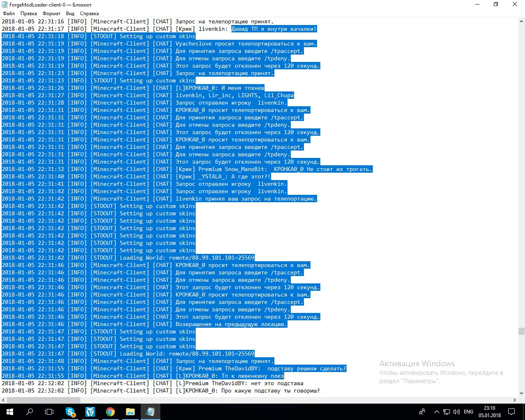525x420 pixels.
Task: Open the Справка menu
Action: pos(89,14)
